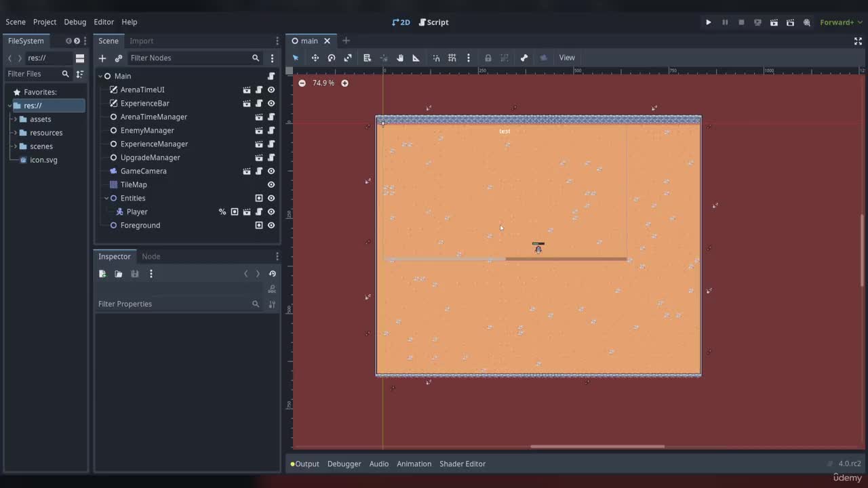Screen dimensions: 868x488
Task: Toggle visibility of Foreground node
Action: (271, 225)
